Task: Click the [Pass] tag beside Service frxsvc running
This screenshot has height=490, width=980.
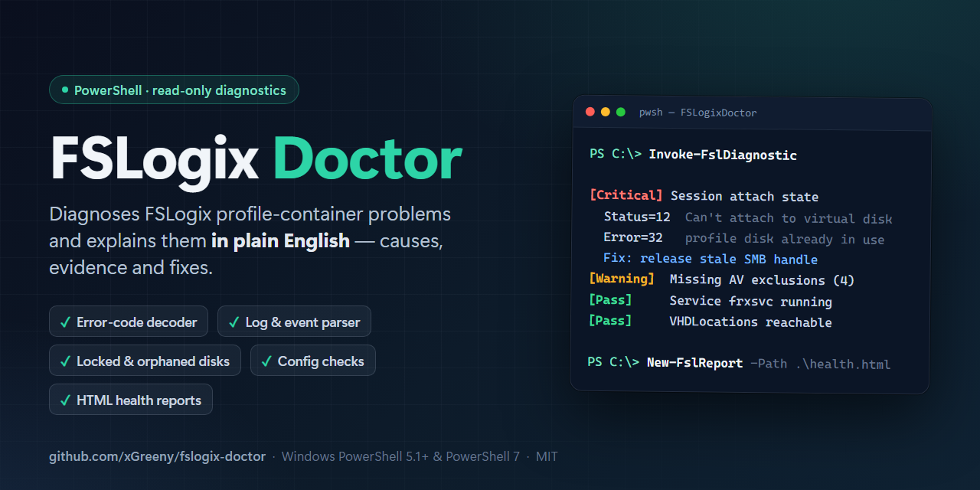Action: coord(610,300)
